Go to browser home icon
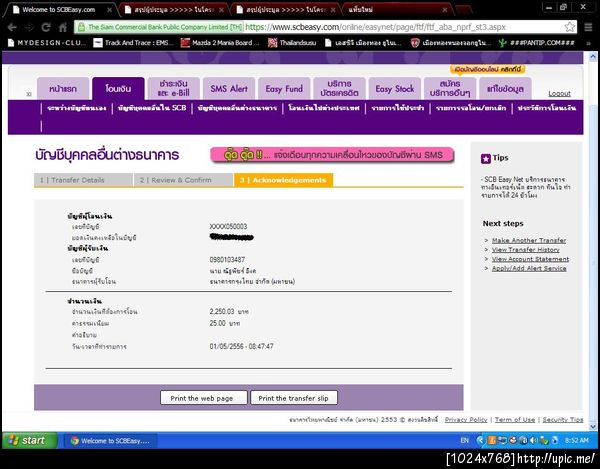 click(63, 27)
